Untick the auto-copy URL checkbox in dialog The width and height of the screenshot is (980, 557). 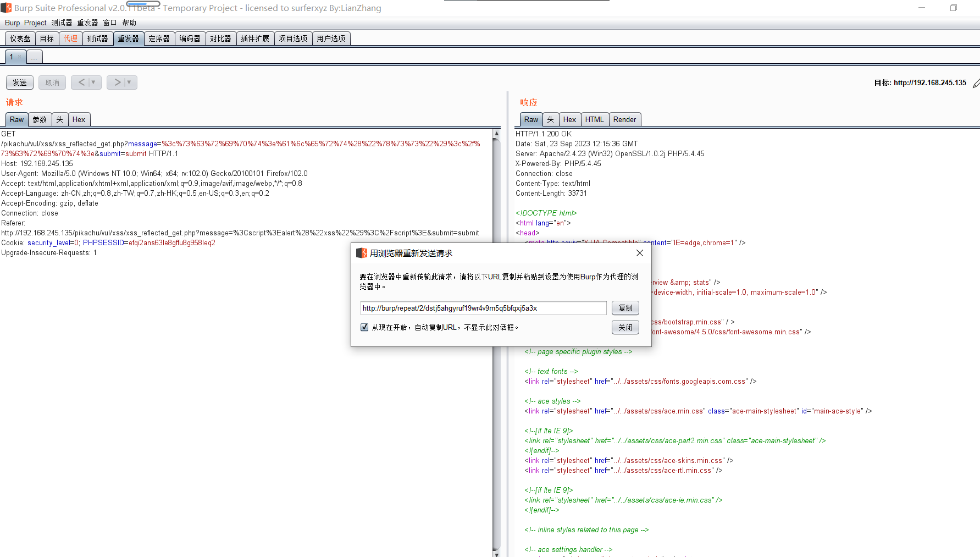364,327
